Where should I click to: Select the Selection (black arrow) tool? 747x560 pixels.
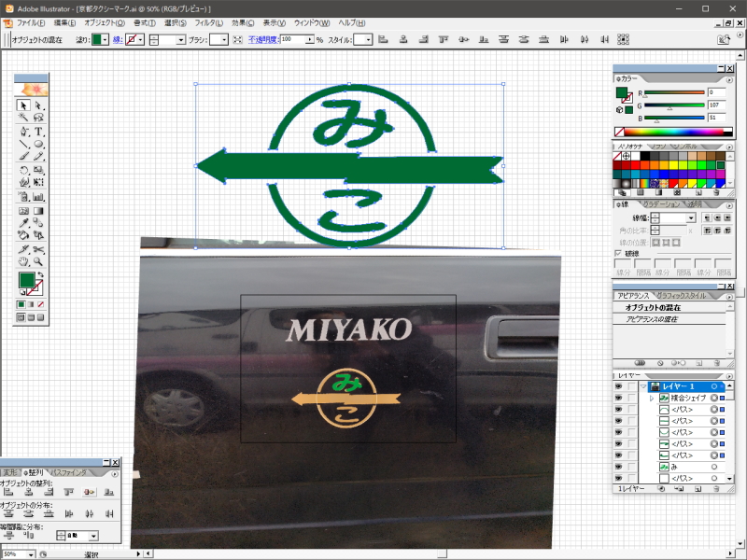tap(23, 105)
